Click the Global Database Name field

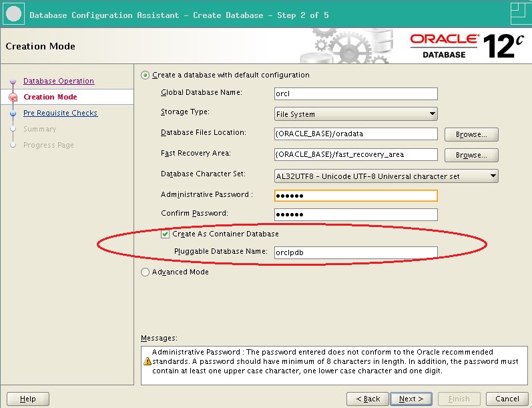pyautogui.click(x=356, y=93)
